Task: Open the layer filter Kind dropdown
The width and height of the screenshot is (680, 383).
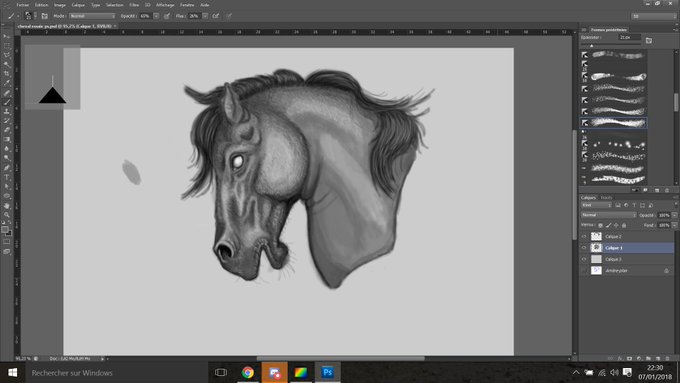Action: coord(596,205)
